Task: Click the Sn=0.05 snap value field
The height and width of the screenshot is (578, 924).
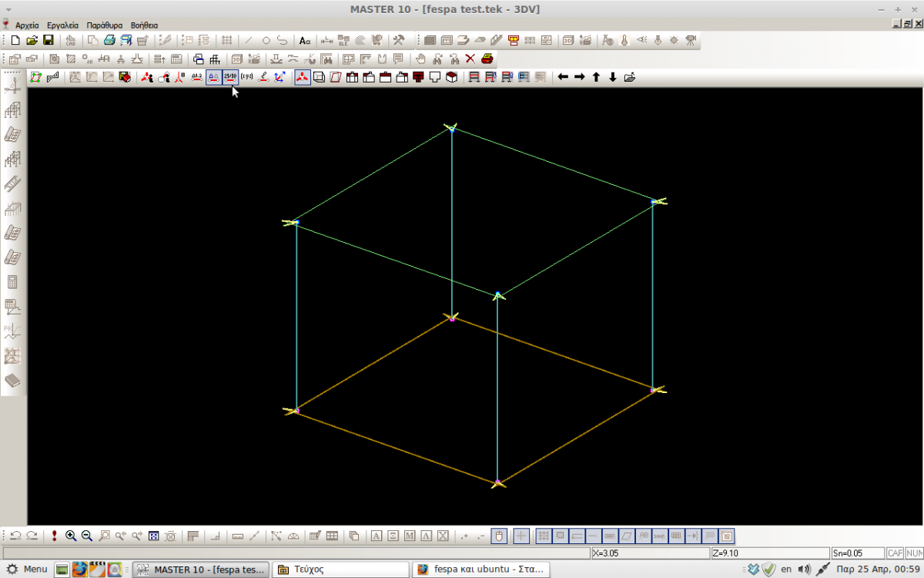Action: point(856,553)
